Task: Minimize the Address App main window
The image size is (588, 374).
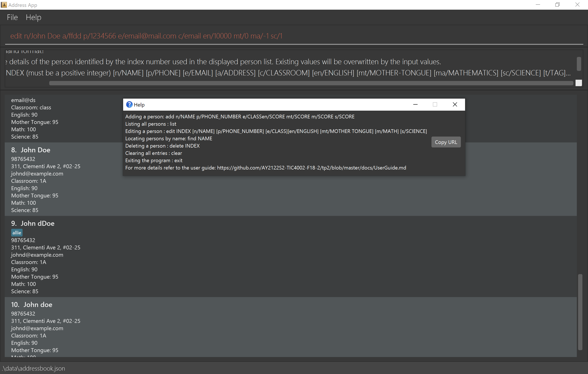Action: coord(537,5)
